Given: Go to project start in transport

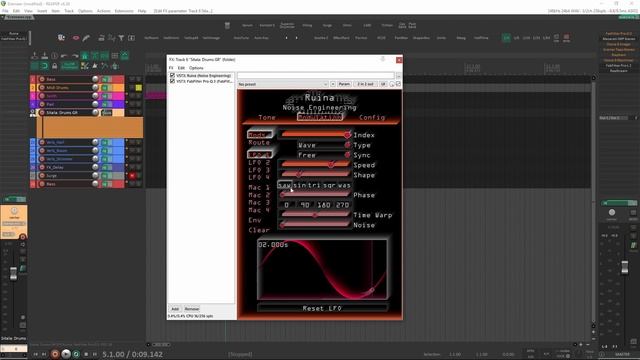Looking at the screenshot, I should [36, 354].
